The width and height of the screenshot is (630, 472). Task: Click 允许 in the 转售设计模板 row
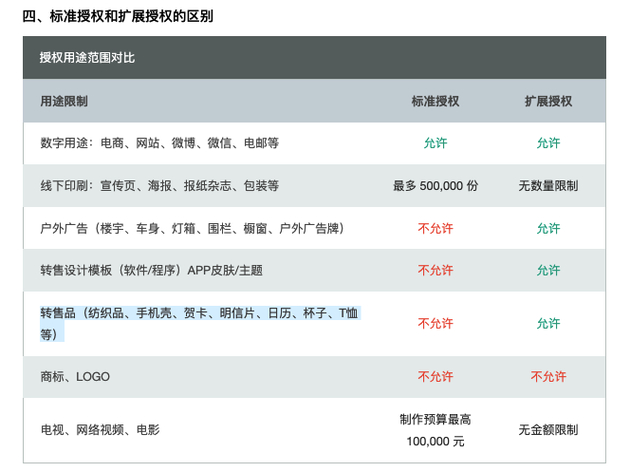point(548,270)
